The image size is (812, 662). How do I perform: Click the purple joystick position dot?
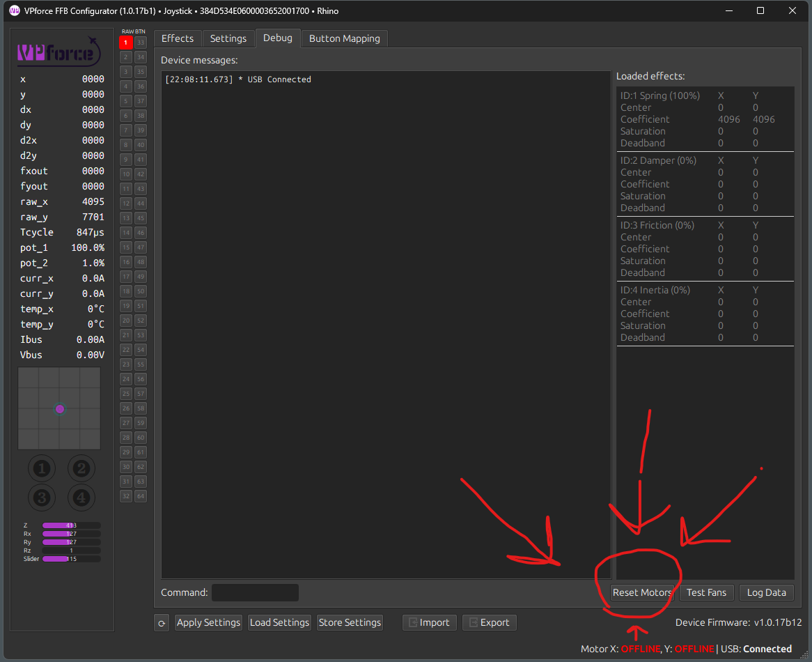pyautogui.click(x=60, y=409)
